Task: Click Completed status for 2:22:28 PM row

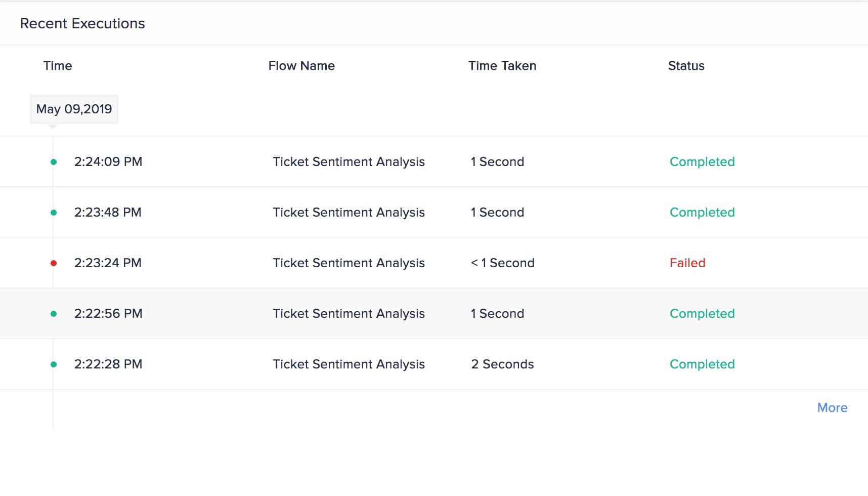Action: [x=702, y=364]
